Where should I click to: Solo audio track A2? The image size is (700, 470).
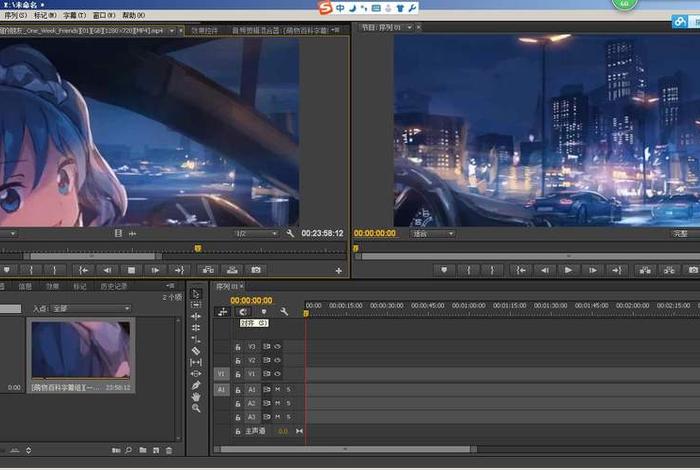point(288,403)
